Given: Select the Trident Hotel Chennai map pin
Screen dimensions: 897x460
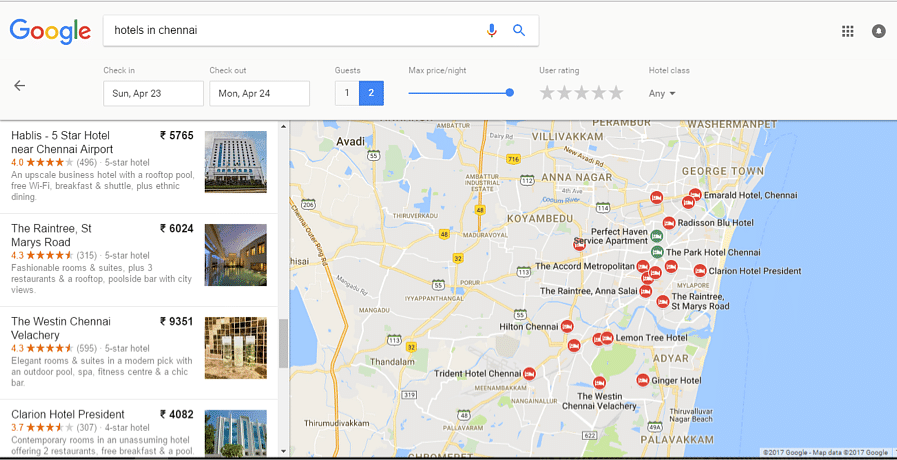Looking at the screenshot, I should tap(529, 374).
